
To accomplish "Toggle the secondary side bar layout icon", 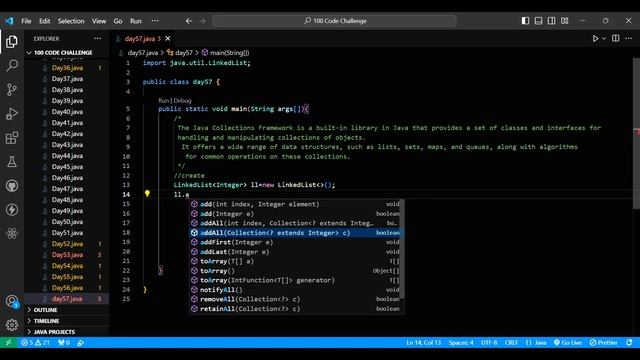I will pos(551,21).
